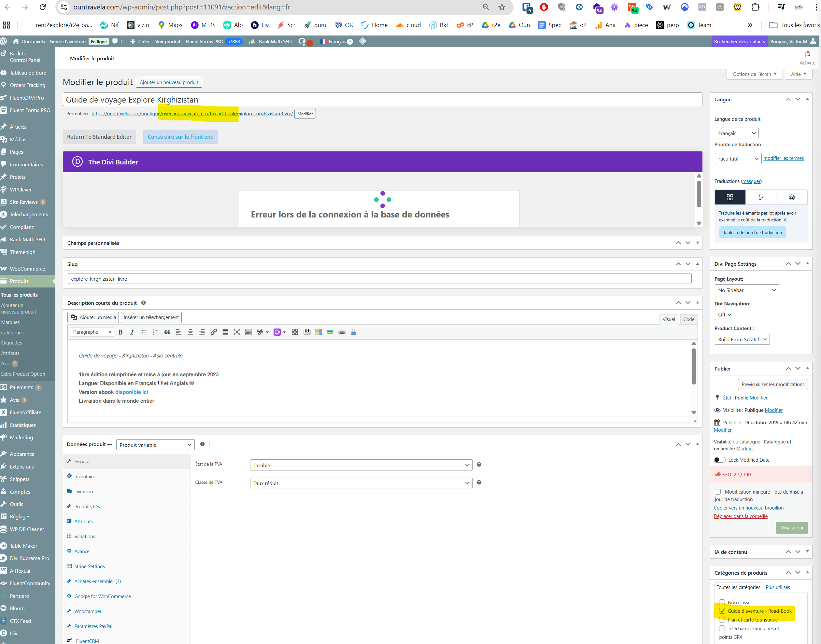Viewport: 821px width, 644px height.
Task: Switch editor to the Code tab
Action: [689, 319]
